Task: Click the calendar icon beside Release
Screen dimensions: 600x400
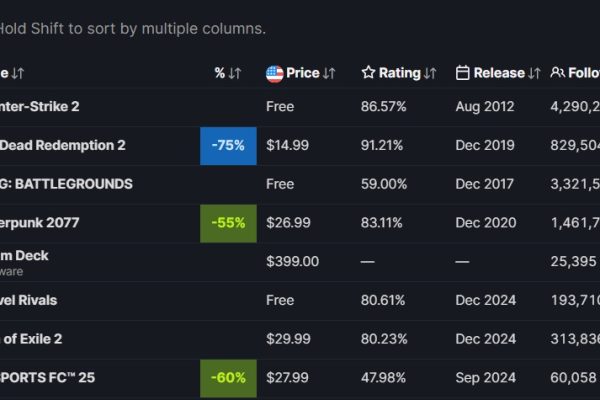Action: point(462,73)
